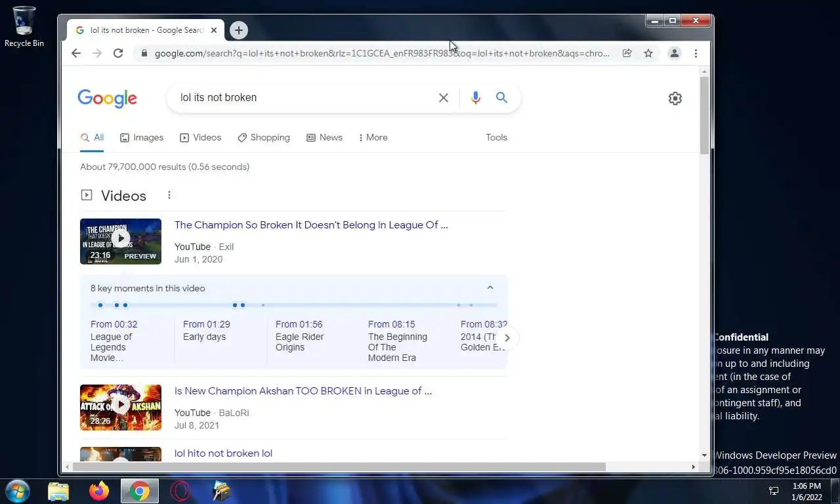Launch Firefox from the taskbar

coord(99,491)
